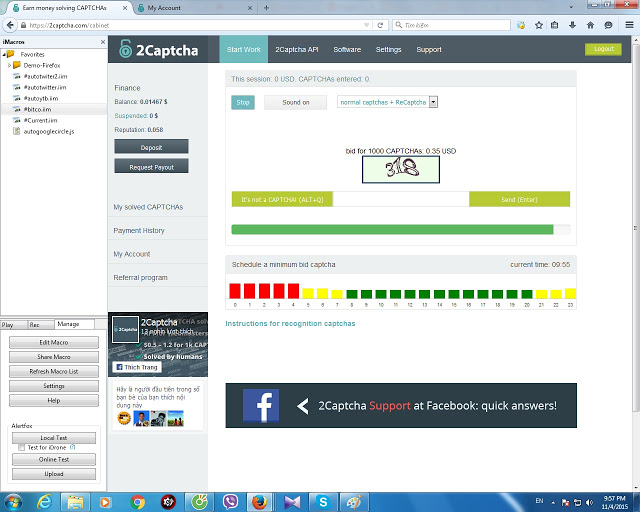Open Instructions for recognition captchas link
The height and width of the screenshot is (512, 640).
click(x=290, y=323)
